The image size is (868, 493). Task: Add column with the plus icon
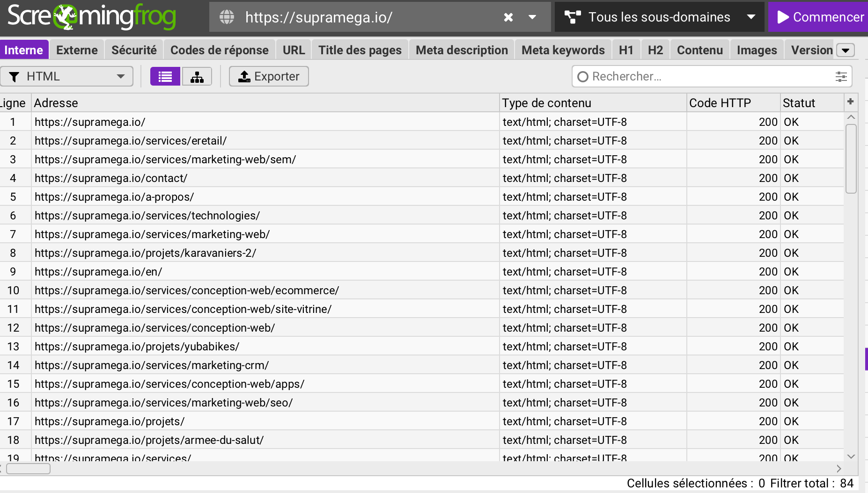click(851, 101)
